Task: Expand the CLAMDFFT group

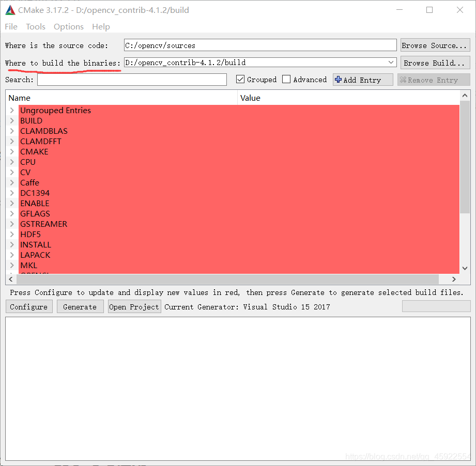Action: pos(12,141)
